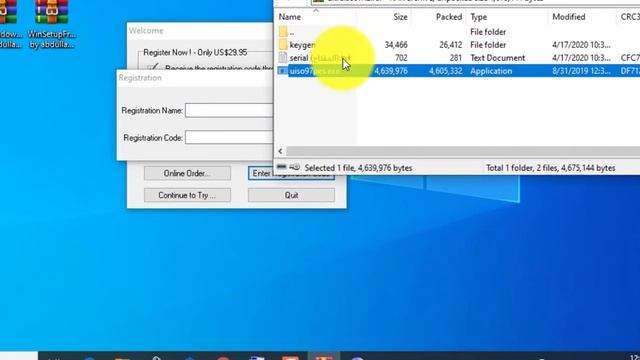Click the 'Text Document' type cell
The height and width of the screenshot is (360, 640).
pyautogui.click(x=498, y=58)
